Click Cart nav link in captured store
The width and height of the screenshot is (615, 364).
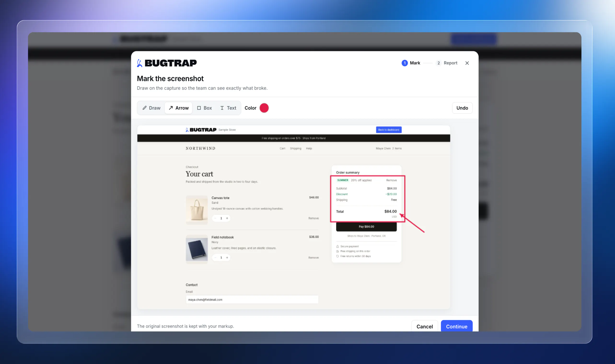pyautogui.click(x=282, y=148)
